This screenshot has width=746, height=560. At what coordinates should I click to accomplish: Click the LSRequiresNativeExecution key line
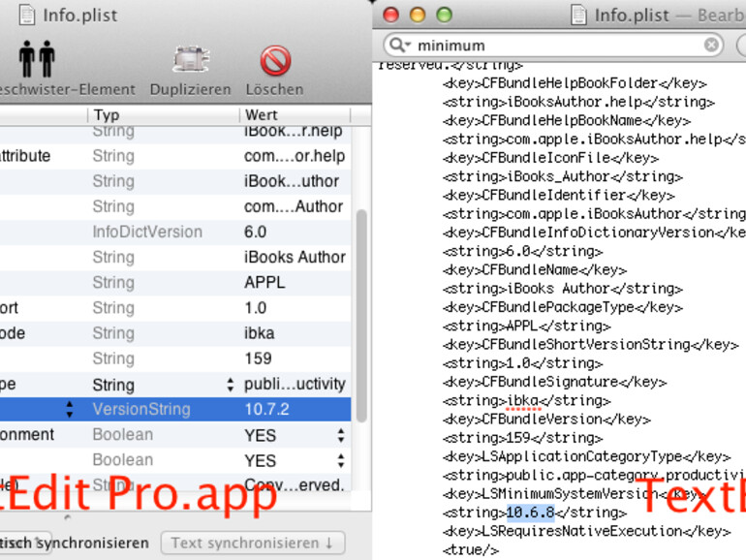586,532
